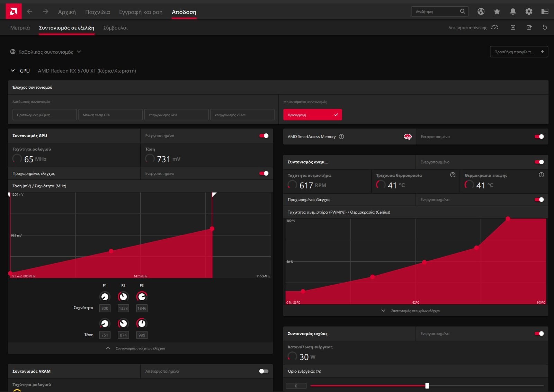This screenshot has width=554, height=392.
Task: Click the export profile icon
Action: (529, 27)
